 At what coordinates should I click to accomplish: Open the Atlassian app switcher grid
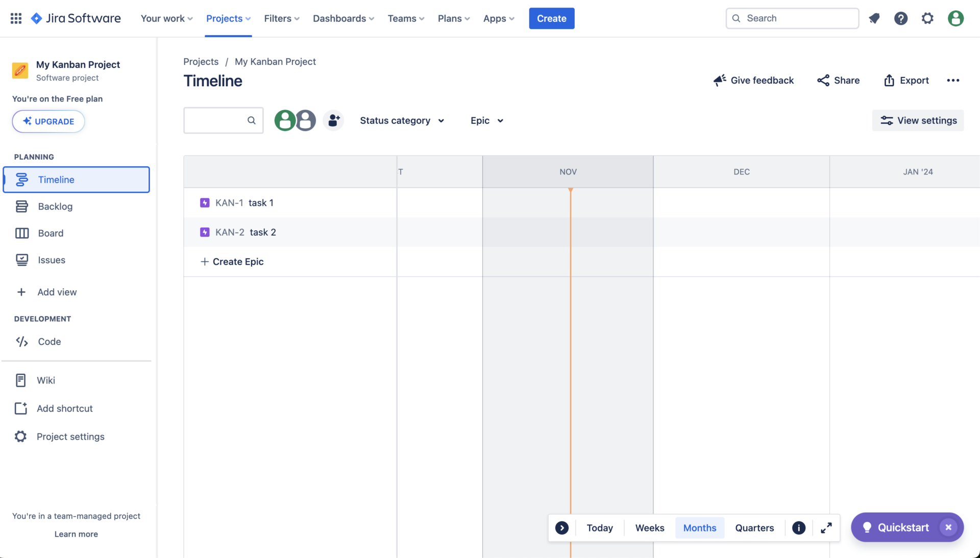tap(15, 18)
